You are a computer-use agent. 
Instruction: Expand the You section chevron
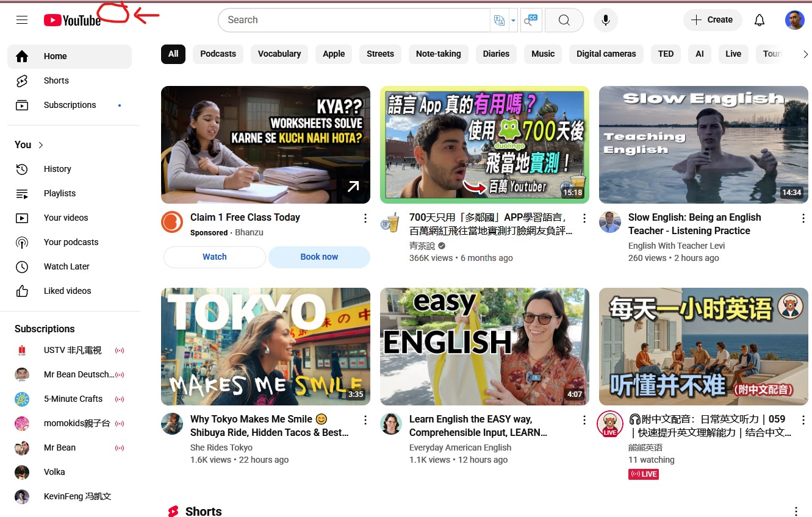coord(41,145)
